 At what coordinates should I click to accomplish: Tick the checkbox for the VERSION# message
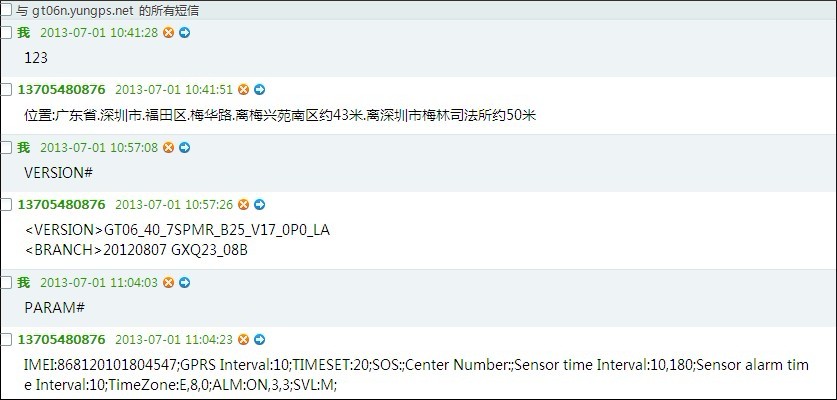[6, 147]
